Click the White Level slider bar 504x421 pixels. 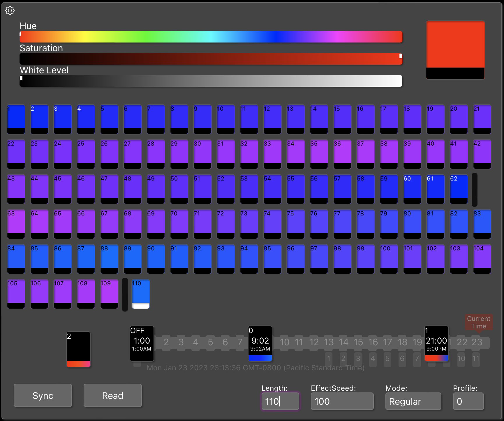[x=211, y=81]
